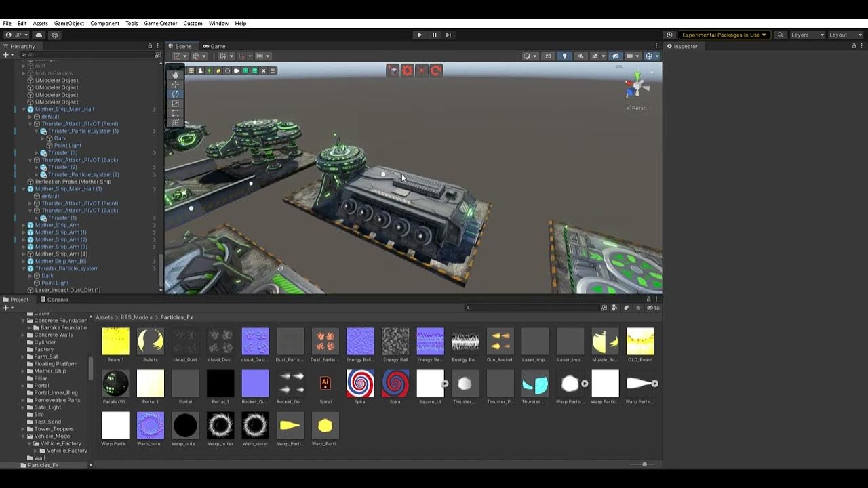Click the global search magnifier icon

pyautogui.click(x=781, y=35)
